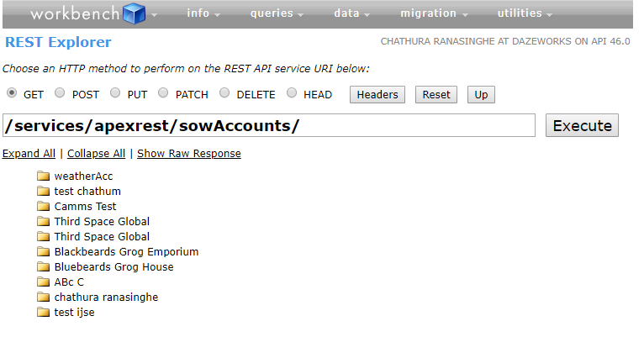This screenshot has height=337, width=644.
Task: Open the ABc C folder icon
Action: 43,282
